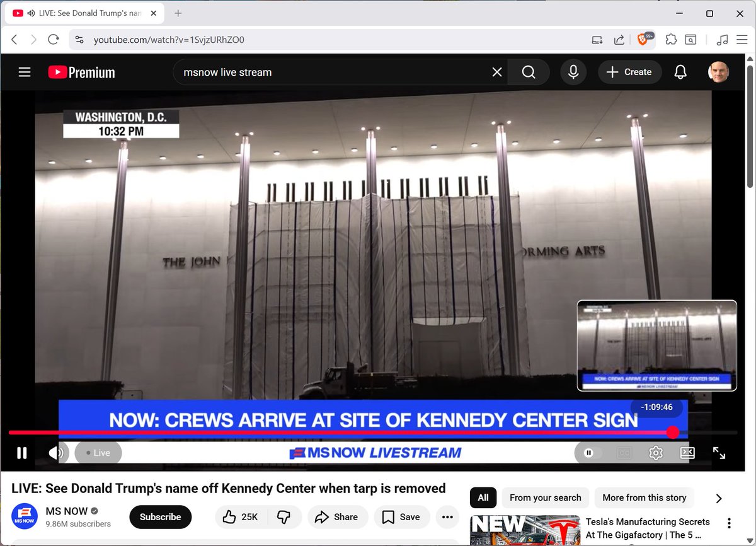Show more filter chips arrow
The height and width of the screenshot is (546, 756).
(719, 498)
